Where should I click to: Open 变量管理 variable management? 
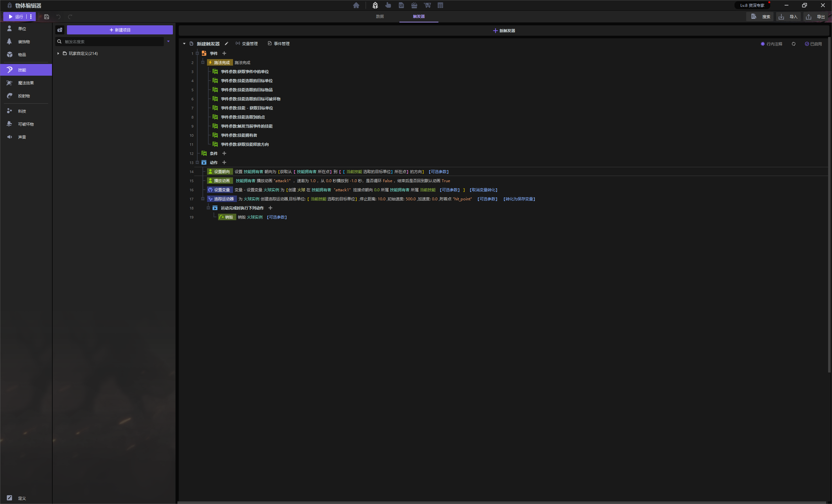(x=246, y=44)
